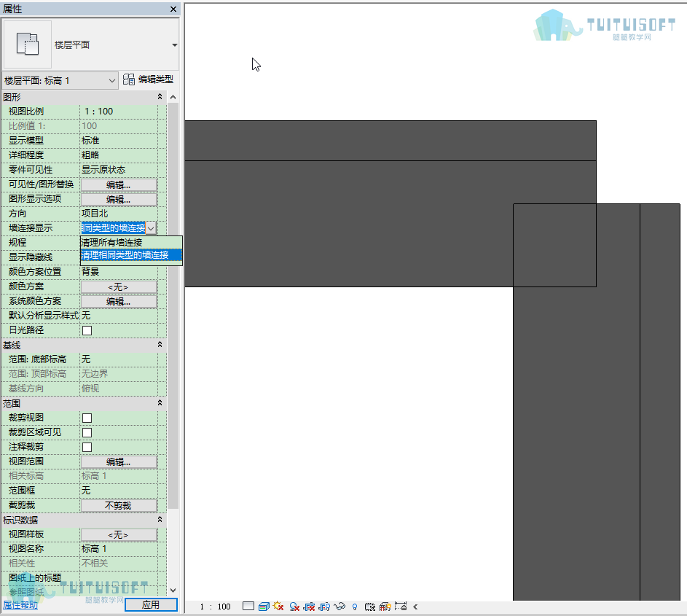Image resolution: width=687 pixels, height=616 pixels.
Task: Collapse the 图形 section
Action: point(160,96)
